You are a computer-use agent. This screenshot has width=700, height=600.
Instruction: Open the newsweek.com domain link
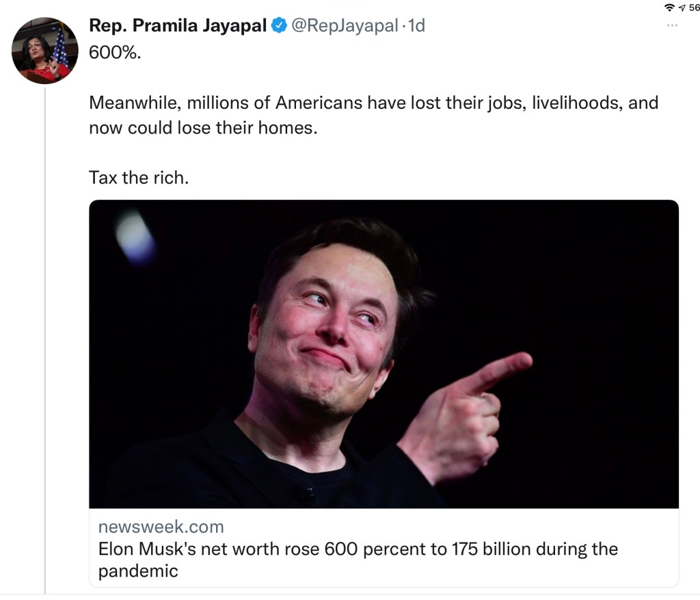(x=161, y=526)
